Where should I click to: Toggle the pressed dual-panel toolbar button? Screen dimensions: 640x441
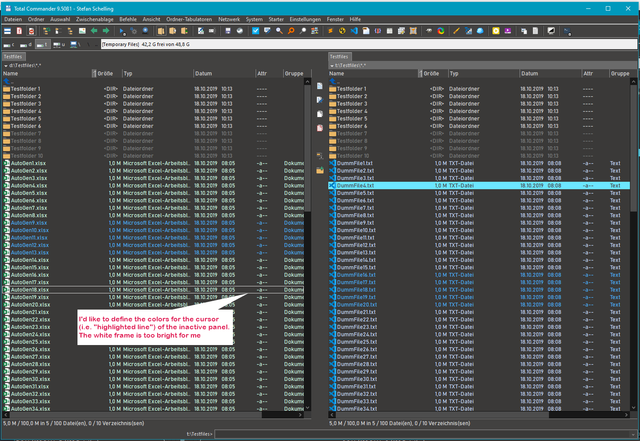(x=161, y=31)
